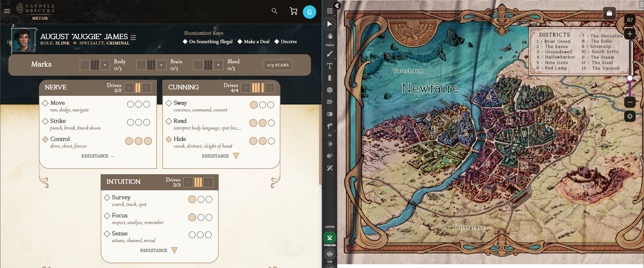
Task: Open character options menu beside Auggie's name
Action: 133,37
